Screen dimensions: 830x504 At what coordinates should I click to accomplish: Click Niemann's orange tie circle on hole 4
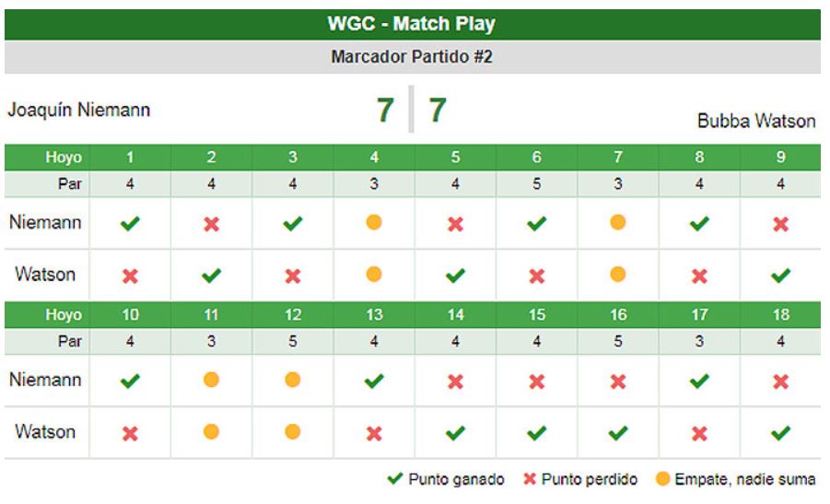374,223
